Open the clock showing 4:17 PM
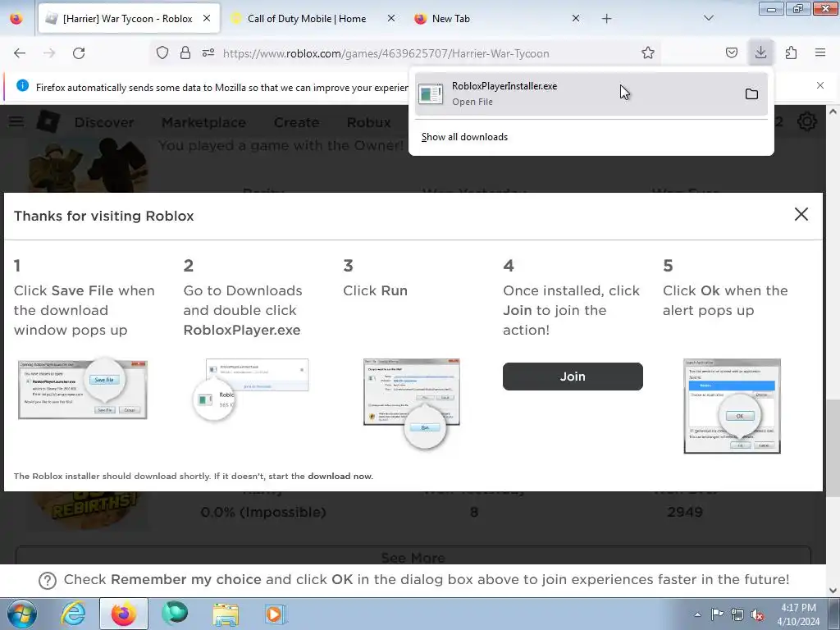Viewport: 840px width, 630px height. (x=798, y=614)
